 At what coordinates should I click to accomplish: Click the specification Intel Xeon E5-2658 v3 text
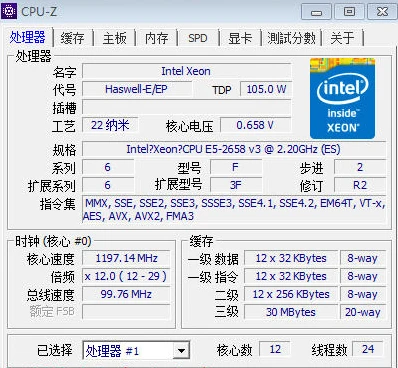233,149
